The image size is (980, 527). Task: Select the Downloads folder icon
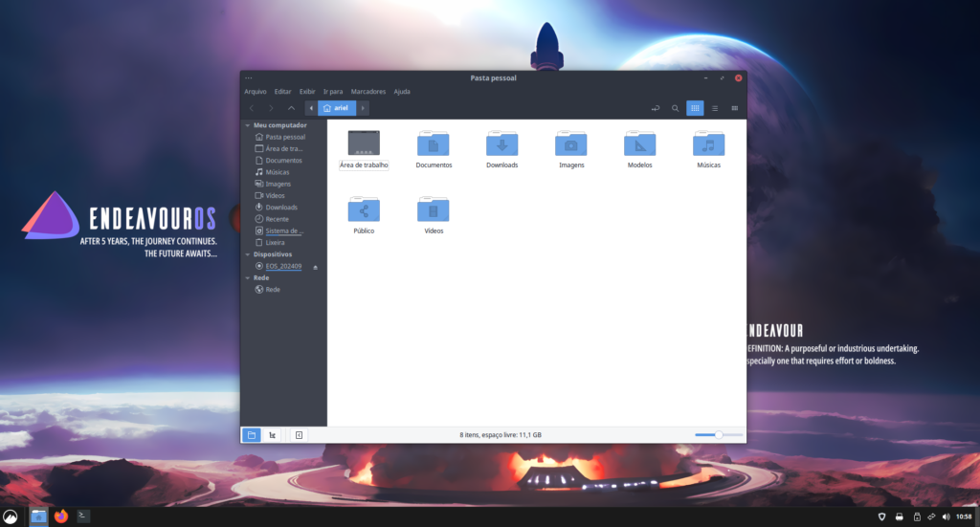501,143
